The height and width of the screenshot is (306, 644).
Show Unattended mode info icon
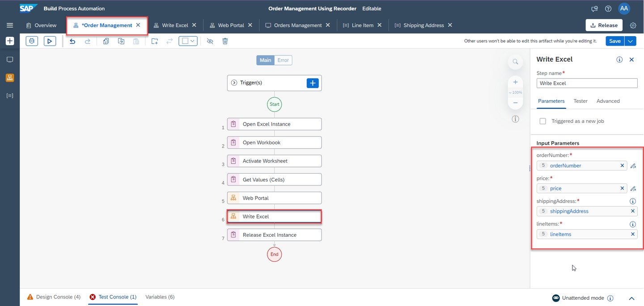[610, 298]
